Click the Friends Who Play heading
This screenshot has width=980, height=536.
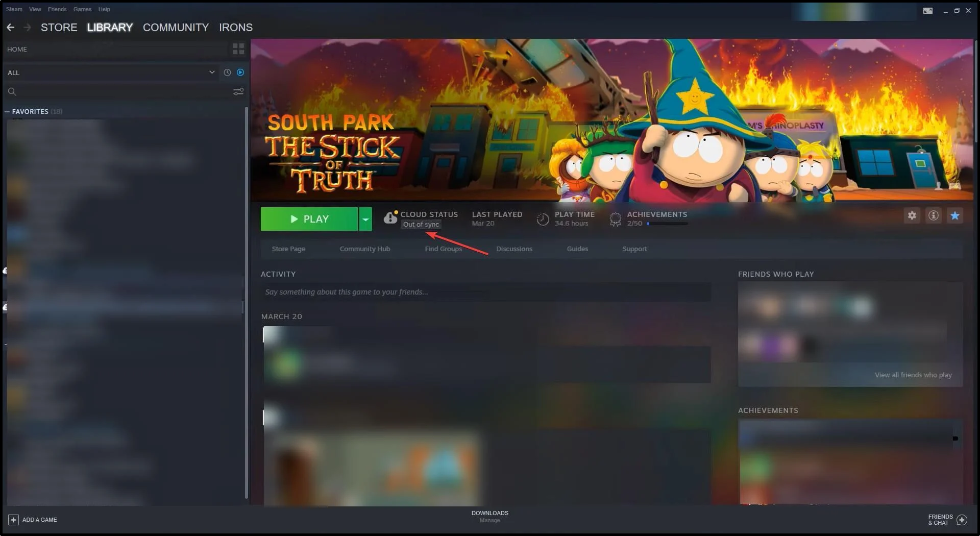pyautogui.click(x=776, y=274)
